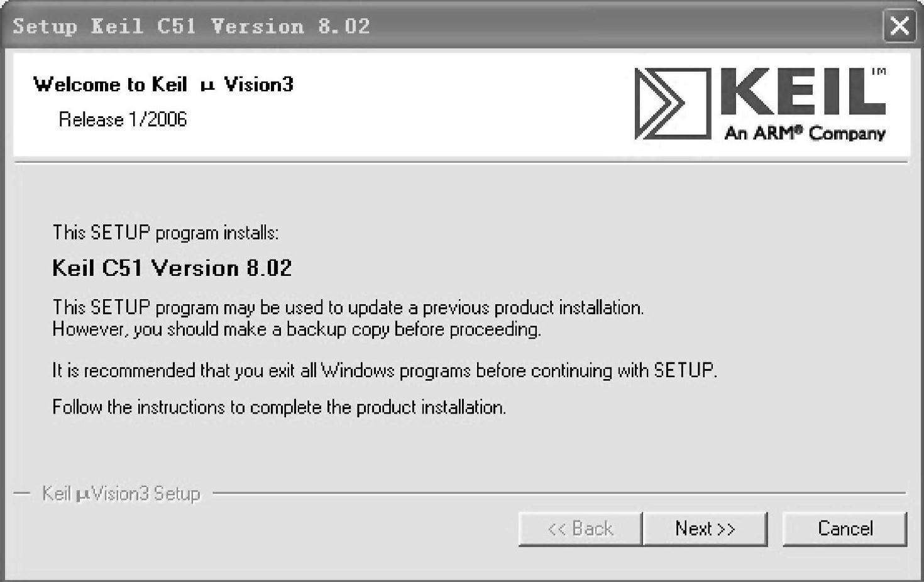This screenshot has height=582, width=924.
Task: Click the Next >> button
Action: click(705, 529)
